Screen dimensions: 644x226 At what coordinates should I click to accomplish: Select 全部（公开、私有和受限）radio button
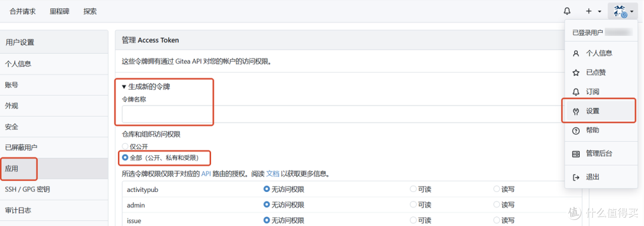tap(125, 158)
